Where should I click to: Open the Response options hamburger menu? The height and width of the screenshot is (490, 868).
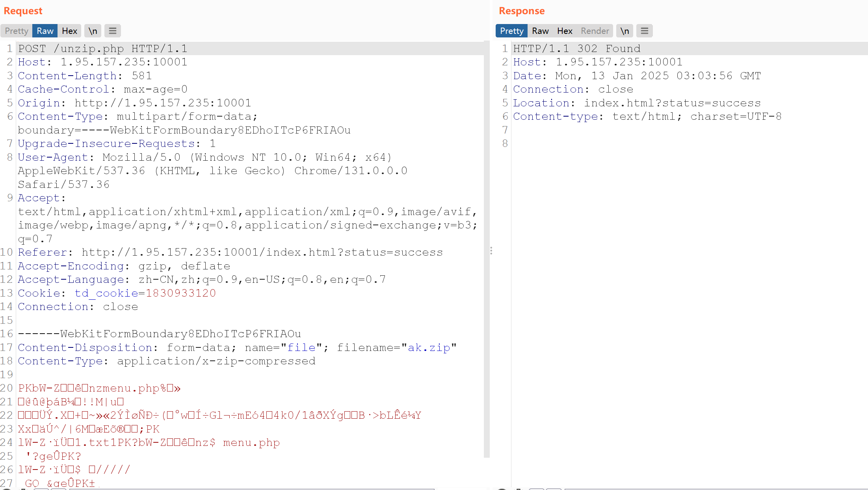[645, 31]
